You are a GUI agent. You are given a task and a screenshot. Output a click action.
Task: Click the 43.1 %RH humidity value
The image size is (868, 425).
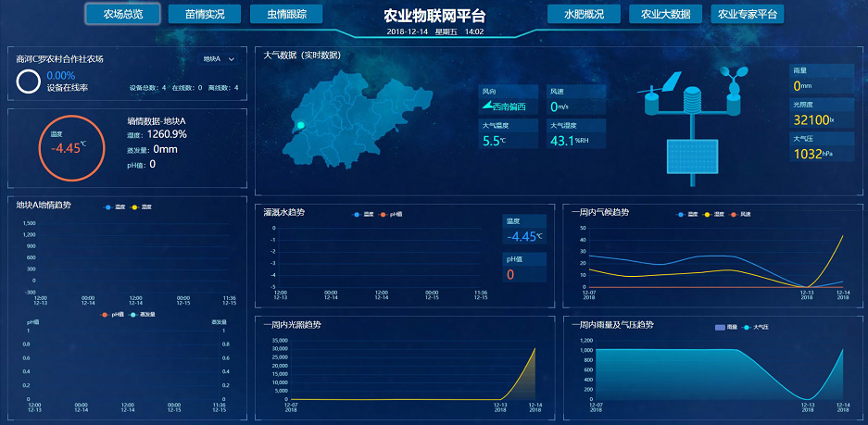(x=570, y=141)
